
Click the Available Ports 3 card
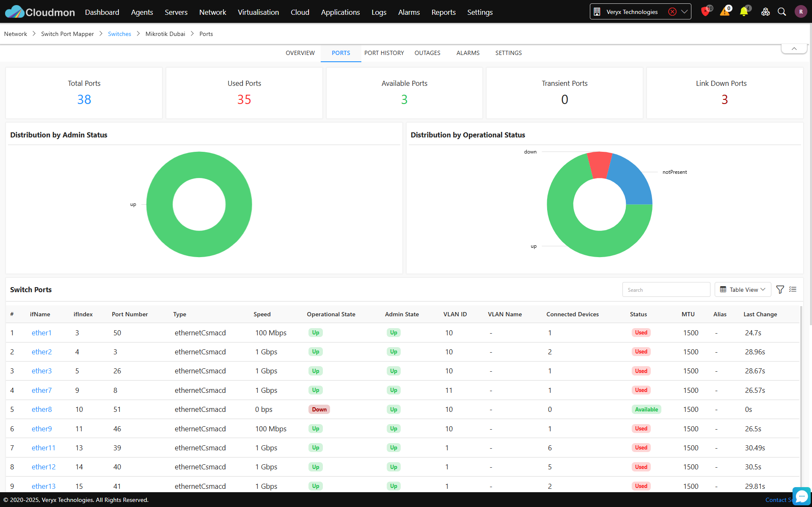click(x=404, y=93)
